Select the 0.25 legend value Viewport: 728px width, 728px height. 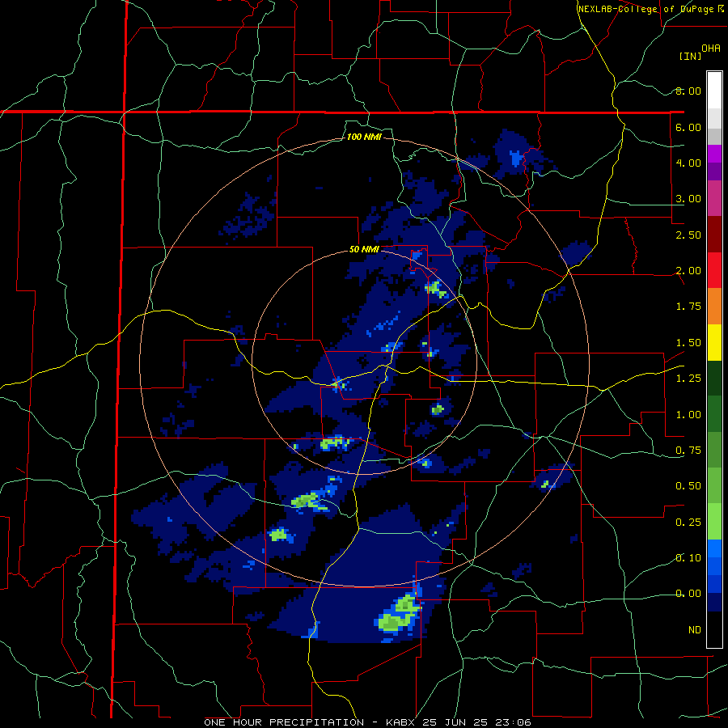688,523
